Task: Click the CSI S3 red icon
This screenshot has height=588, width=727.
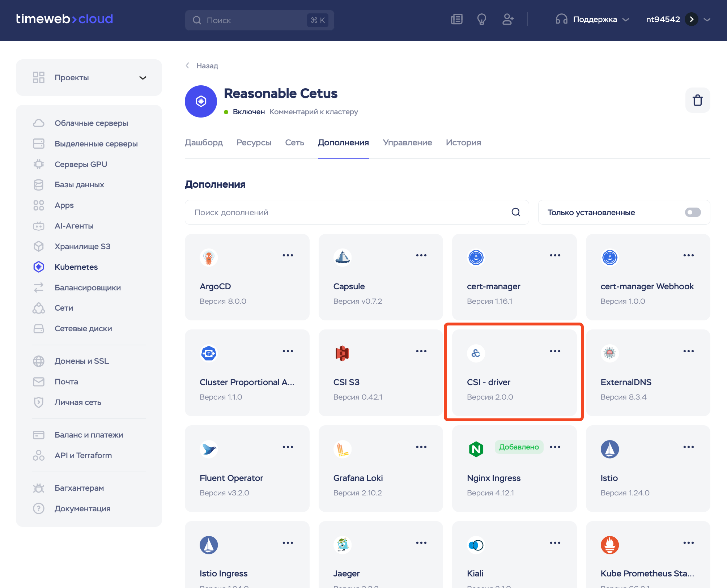Action: click(343, 353)
